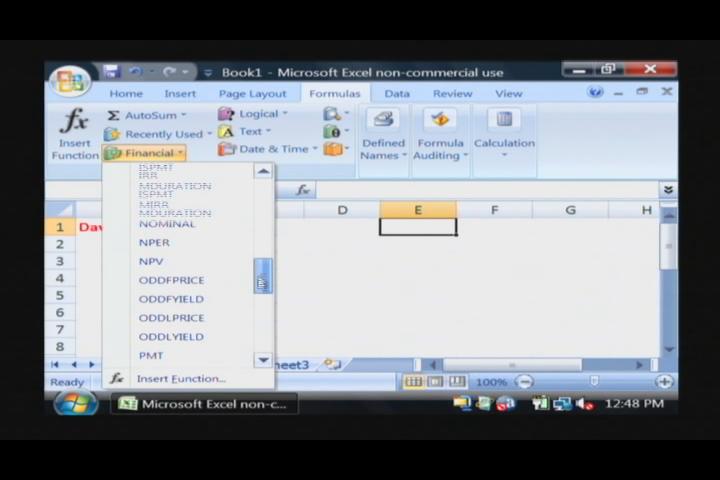Open Math & Trig functions icon
The height and width of the screenshot is (480, 720).
[x=336, y=131]
